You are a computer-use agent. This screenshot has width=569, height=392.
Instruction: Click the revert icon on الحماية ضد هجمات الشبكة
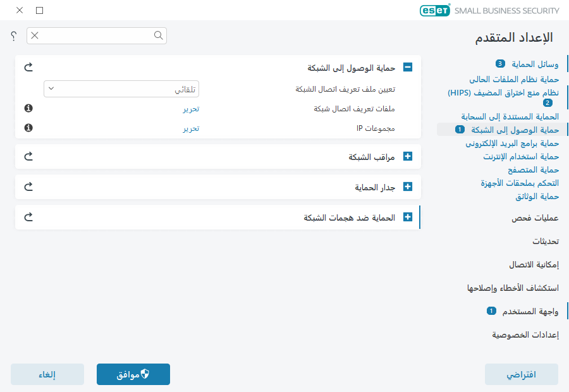[x=28, y=217]
